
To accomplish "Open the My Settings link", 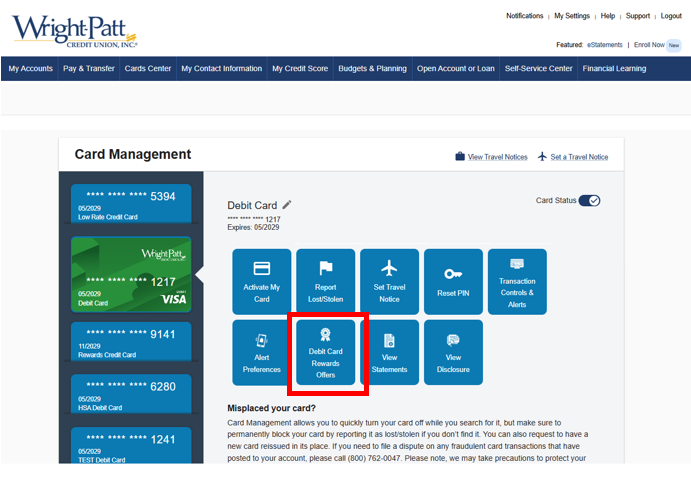I will tap(572, 16).
